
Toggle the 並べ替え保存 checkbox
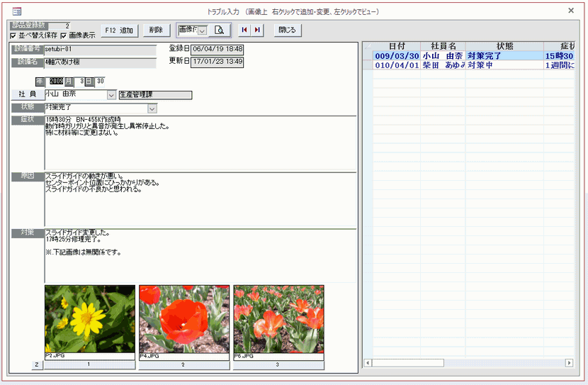tap(13, 35)
